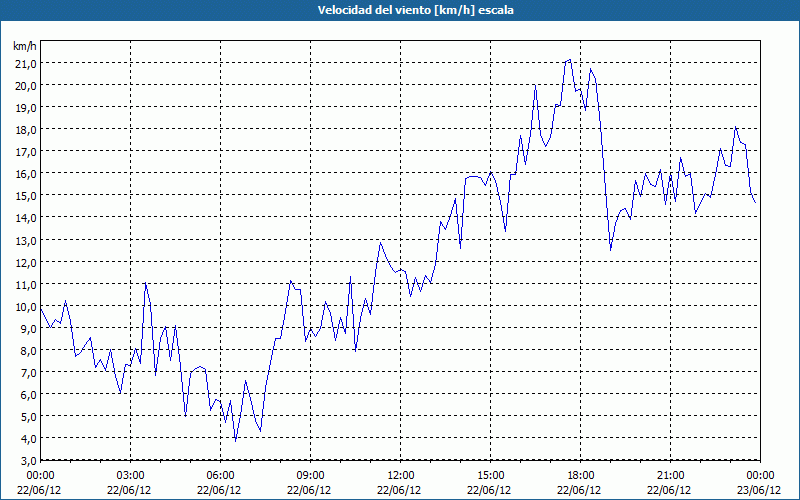800x500 pixels.
Task: Click the 18,0 y-axis value
Action: click(x=27, y=130)
